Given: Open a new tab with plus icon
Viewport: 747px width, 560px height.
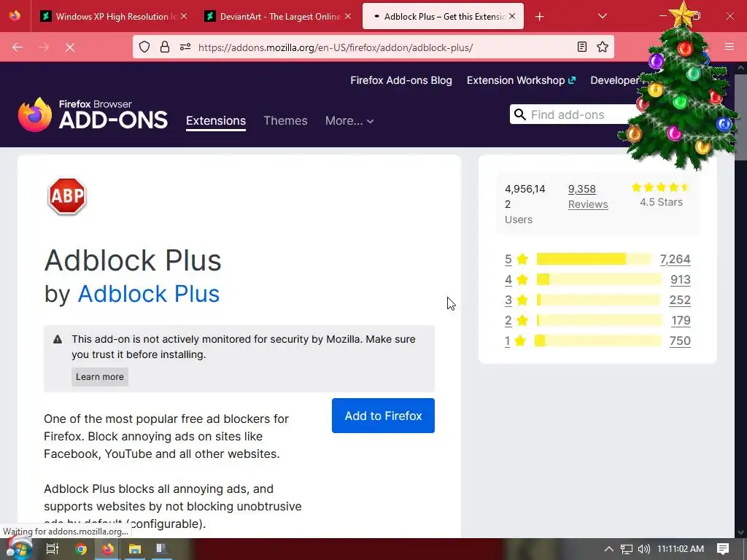Looking at the screenshot, I should coord(539,17).
